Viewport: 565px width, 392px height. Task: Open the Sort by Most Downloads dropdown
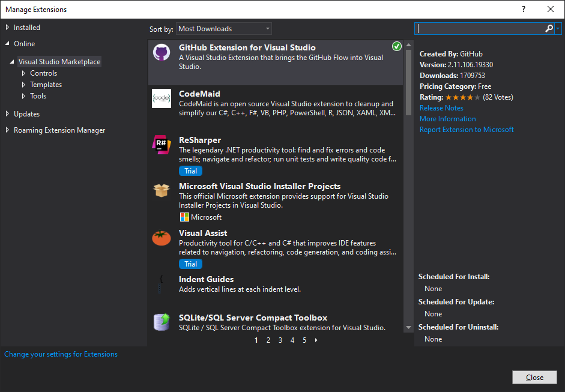[x=224, y=29]
